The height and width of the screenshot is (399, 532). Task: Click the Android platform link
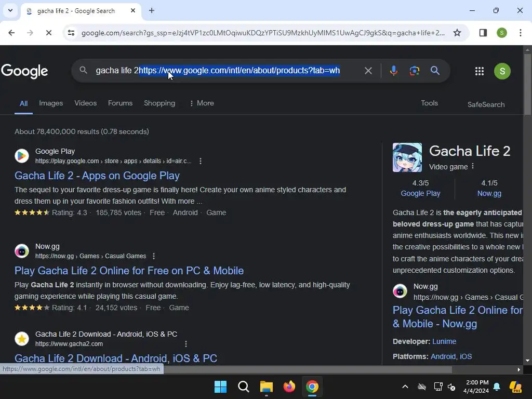pyautogui.click(x=443, y=356)
